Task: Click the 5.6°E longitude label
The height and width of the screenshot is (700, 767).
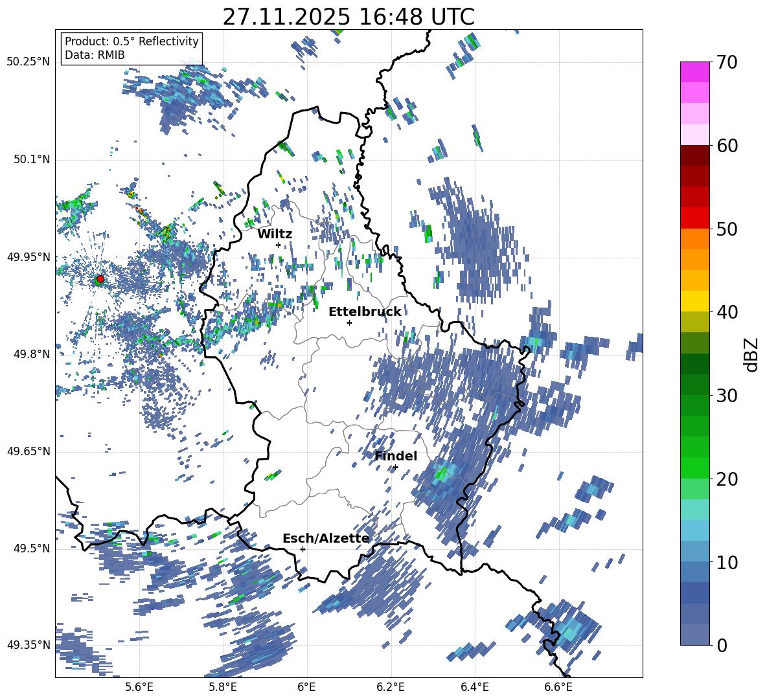Action: click(139, 687)
